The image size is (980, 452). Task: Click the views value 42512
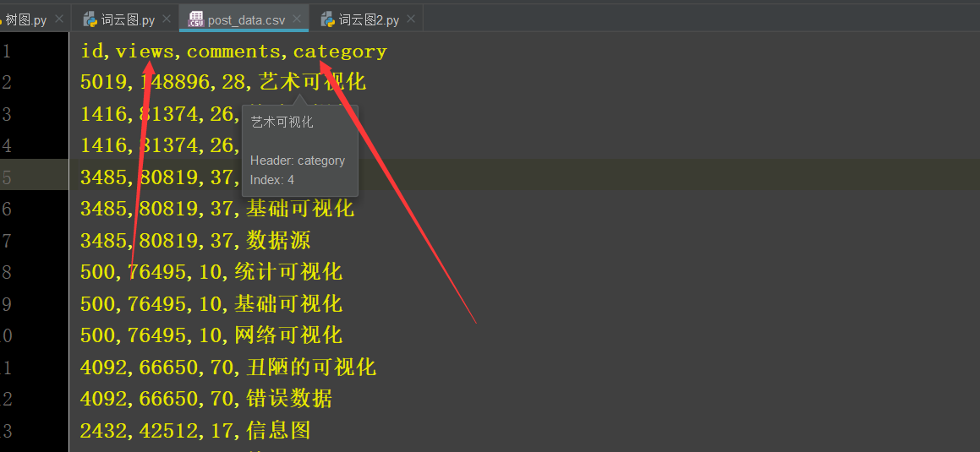167,430
